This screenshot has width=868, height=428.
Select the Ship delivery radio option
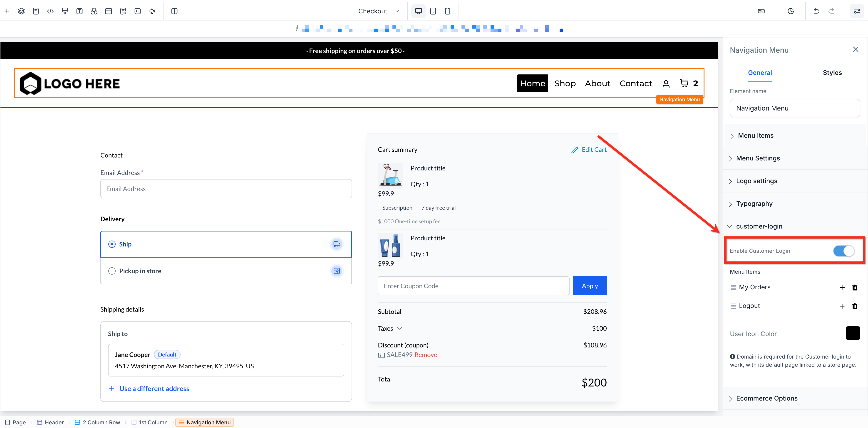click(112, 244)
